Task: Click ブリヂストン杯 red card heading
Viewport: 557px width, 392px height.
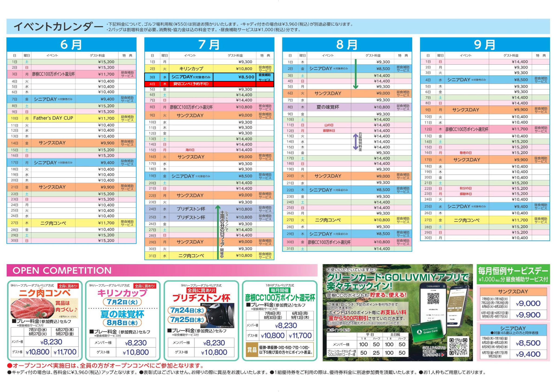Action: (x=201, y=298)
